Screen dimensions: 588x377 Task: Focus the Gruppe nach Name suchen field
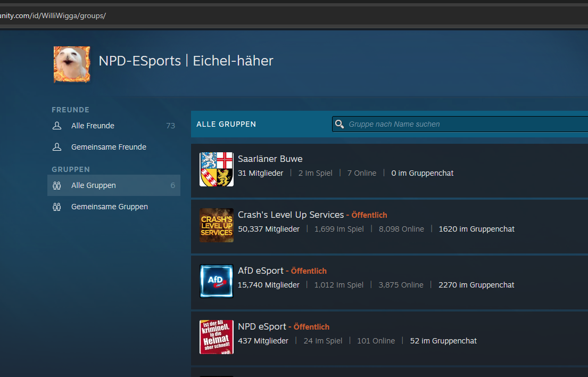point(463,124)
